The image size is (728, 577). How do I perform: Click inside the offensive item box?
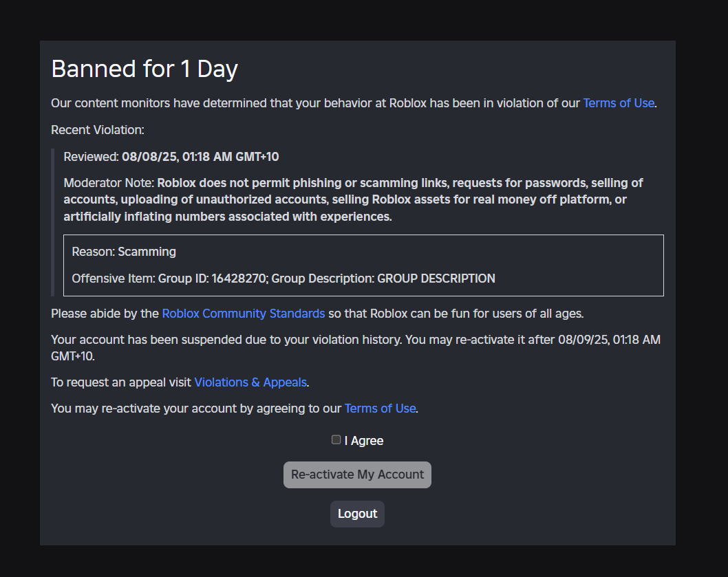tap(363, 265)
